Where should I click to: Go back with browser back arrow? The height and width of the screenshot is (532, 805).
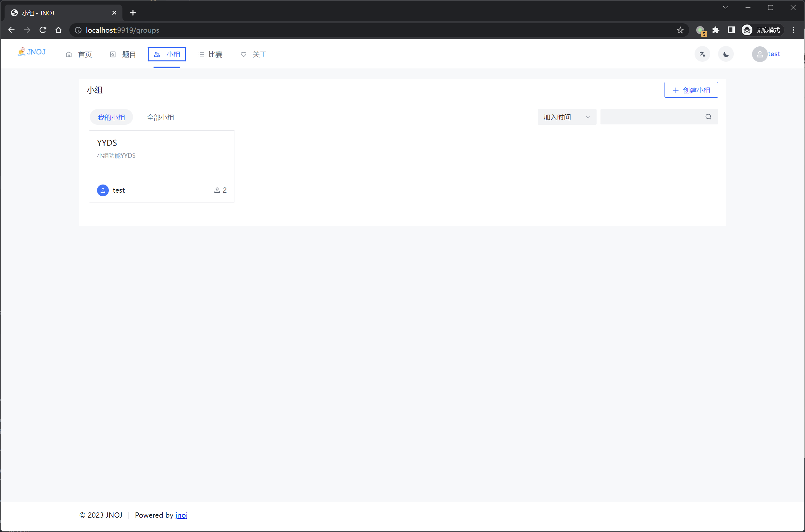tap(11, 30)
